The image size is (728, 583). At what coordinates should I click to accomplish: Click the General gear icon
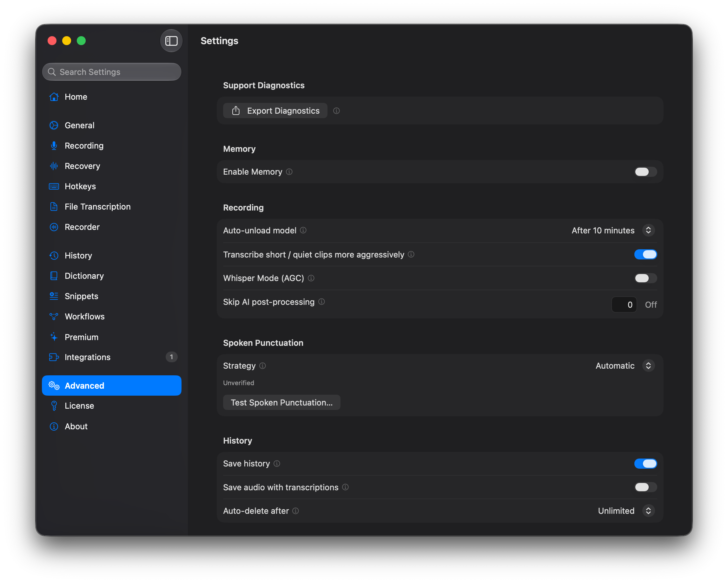point(54,125)
